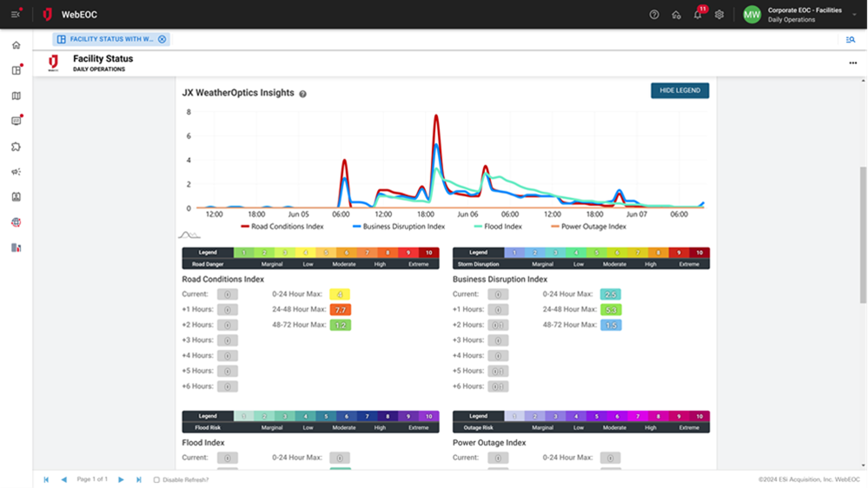Go to first page arrow
Screen dimensions: 868x488
(x=47, y=479)
